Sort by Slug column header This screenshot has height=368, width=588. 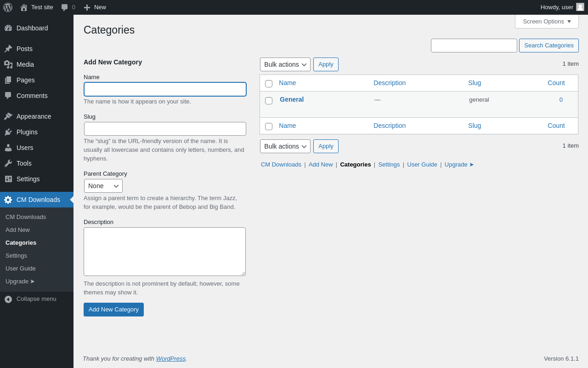pyautogui.click(x=475, y=83)
